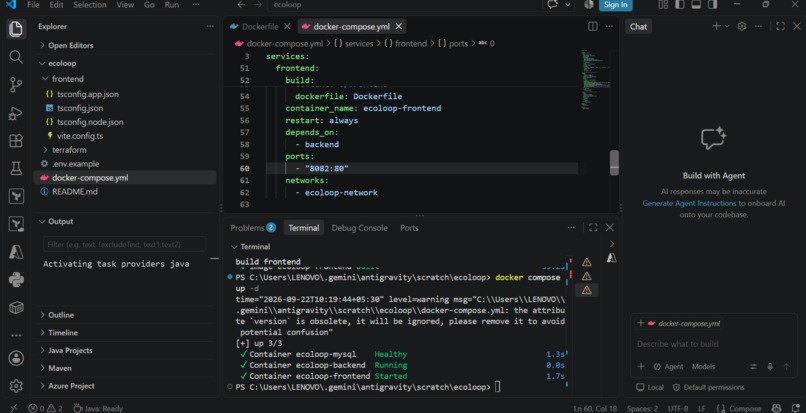Expand the Java Projects section
The image size is (806, 413).
(x=70, y=350)
